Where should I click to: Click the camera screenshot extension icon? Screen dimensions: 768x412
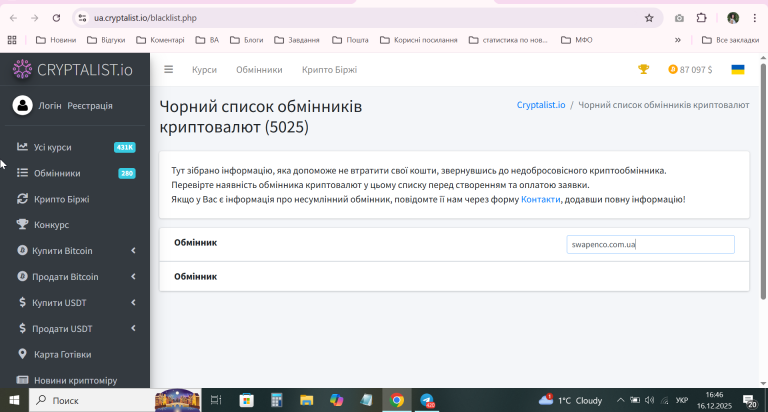tap(679, 18)
